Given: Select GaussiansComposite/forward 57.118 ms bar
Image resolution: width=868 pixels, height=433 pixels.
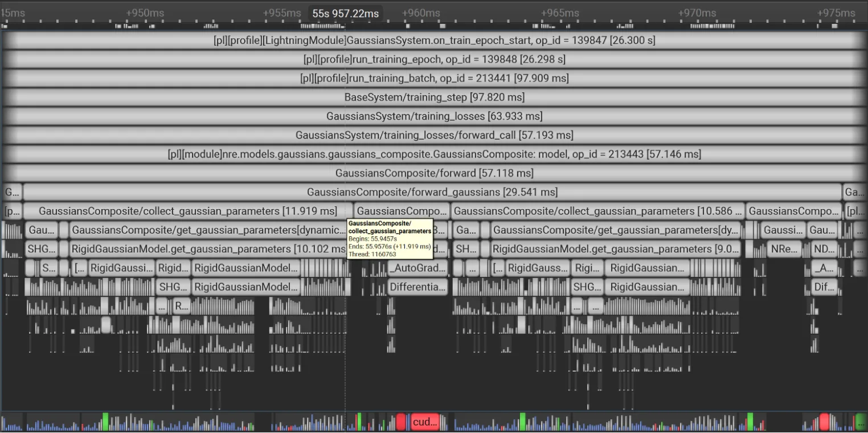Looking at the screenshot, I should 434,173.
